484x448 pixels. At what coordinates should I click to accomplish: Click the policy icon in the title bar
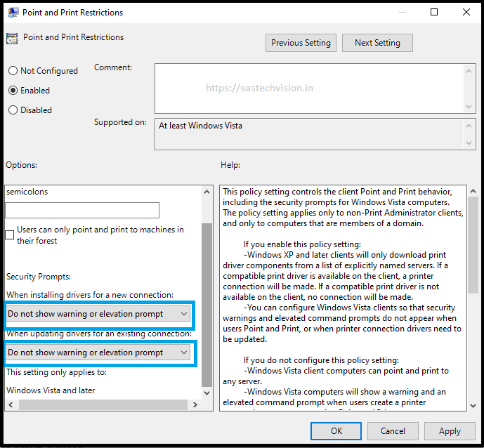pos(13,12)
